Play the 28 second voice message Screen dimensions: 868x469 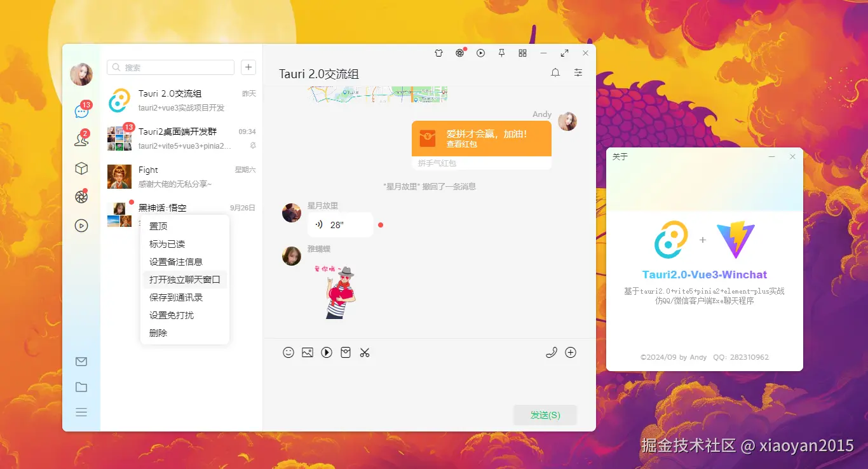(x=340, y=224)
